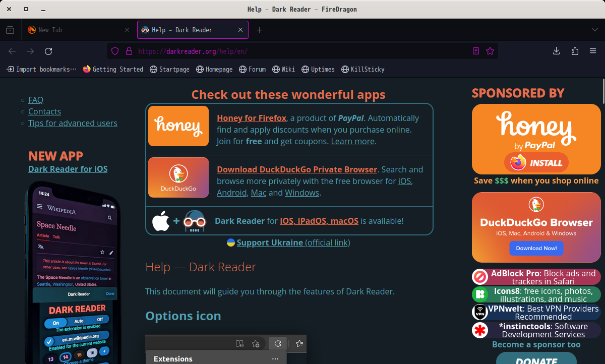Viewport: 605px width, 364px height.
Task: Open the Contacts link
Action: pos(44,111)
